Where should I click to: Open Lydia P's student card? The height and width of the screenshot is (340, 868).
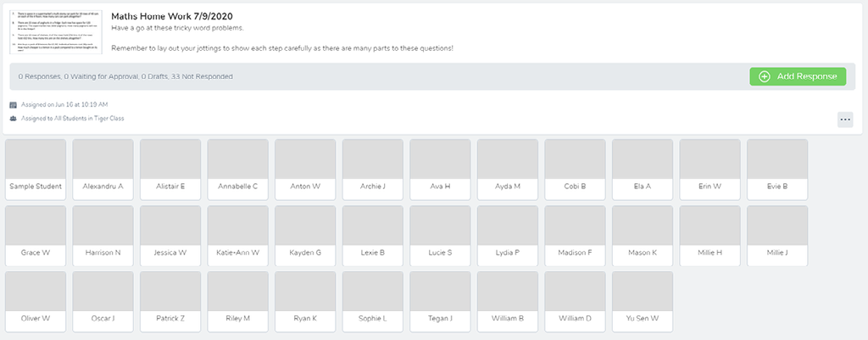507,235
